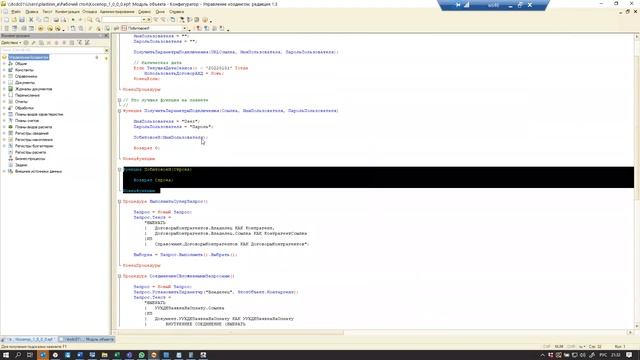Image resolution: width=640 pixels, height=360 pixels.
Task: Show hidden system tray icons
Action: [x=542, y=355]
